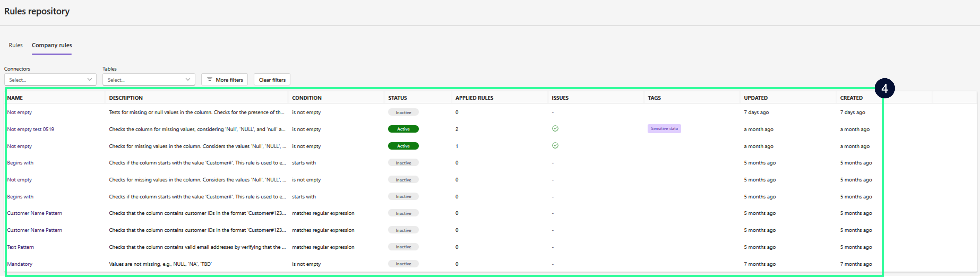This screenshot has height=277, width=980.
Task: Click Inactive badge in Text Pattern row
Action: [x=403, y=247]
